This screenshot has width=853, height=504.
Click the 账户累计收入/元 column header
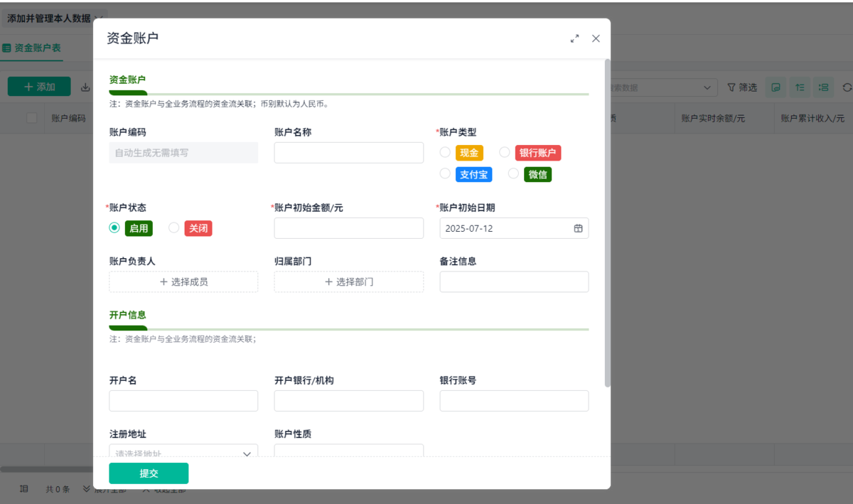(x=812, y=119)
